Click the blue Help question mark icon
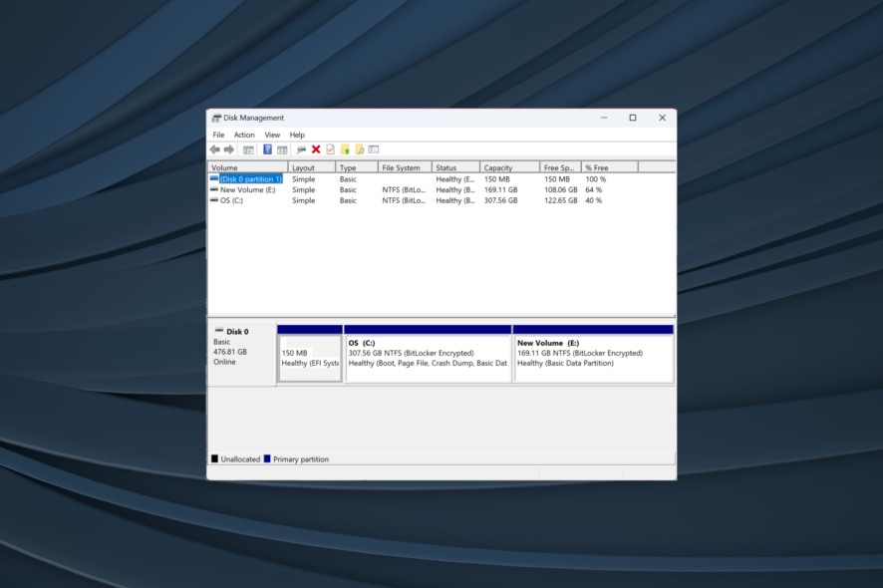The height and width of the screenshot is (588, 883). 267,149
